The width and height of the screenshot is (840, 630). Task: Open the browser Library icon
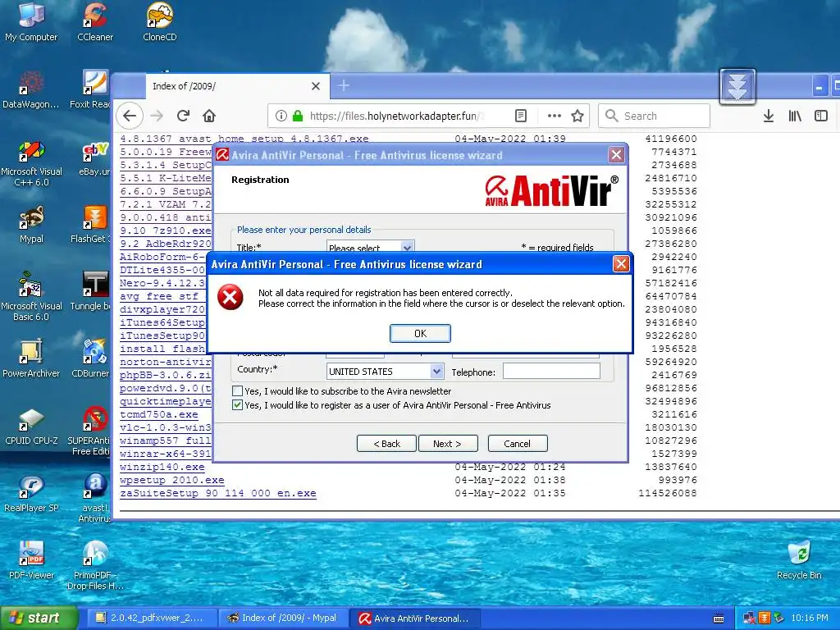pyautogui.click(x=795, y=116)
